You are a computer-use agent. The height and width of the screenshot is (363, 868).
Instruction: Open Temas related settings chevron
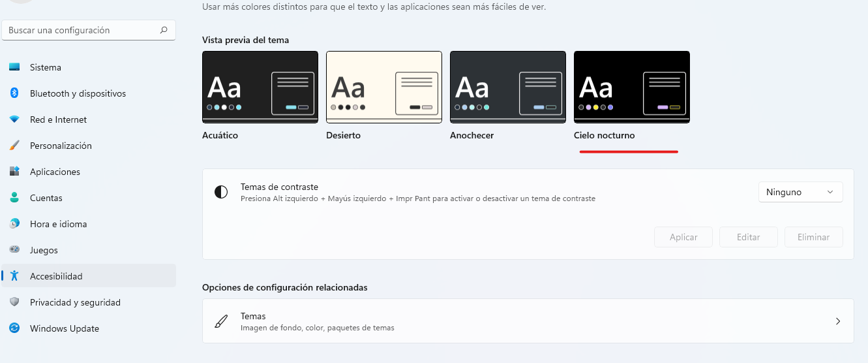(838, 321)
